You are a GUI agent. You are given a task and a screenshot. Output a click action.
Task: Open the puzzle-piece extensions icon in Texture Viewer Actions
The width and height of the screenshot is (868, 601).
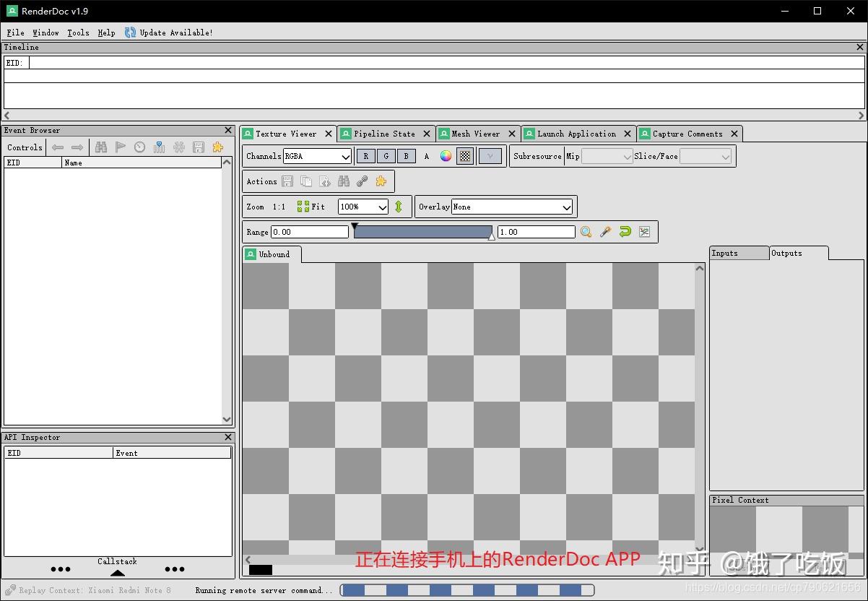pyautogui.click(x=381, y=181)
